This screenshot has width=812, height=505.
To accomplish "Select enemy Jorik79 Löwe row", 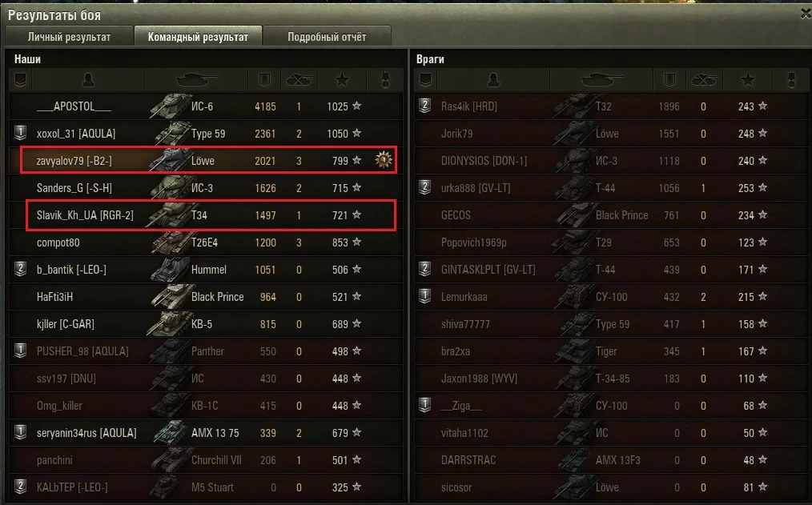I will pyautogui.click(x=611, y=134).
